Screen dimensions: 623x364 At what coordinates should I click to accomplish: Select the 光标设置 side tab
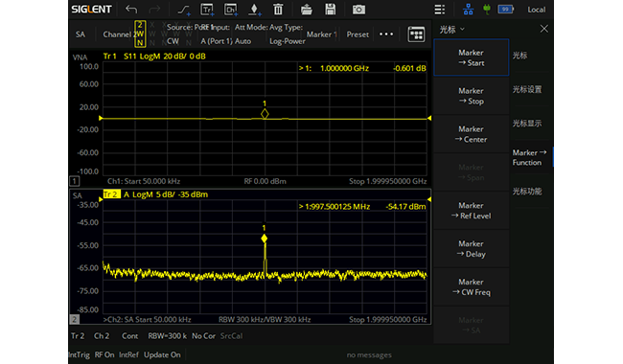coord(527,89)
